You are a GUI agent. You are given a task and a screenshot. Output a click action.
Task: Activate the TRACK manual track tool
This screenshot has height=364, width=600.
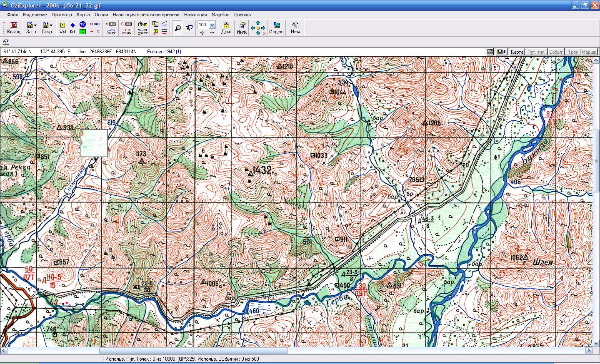coord(95,24)
